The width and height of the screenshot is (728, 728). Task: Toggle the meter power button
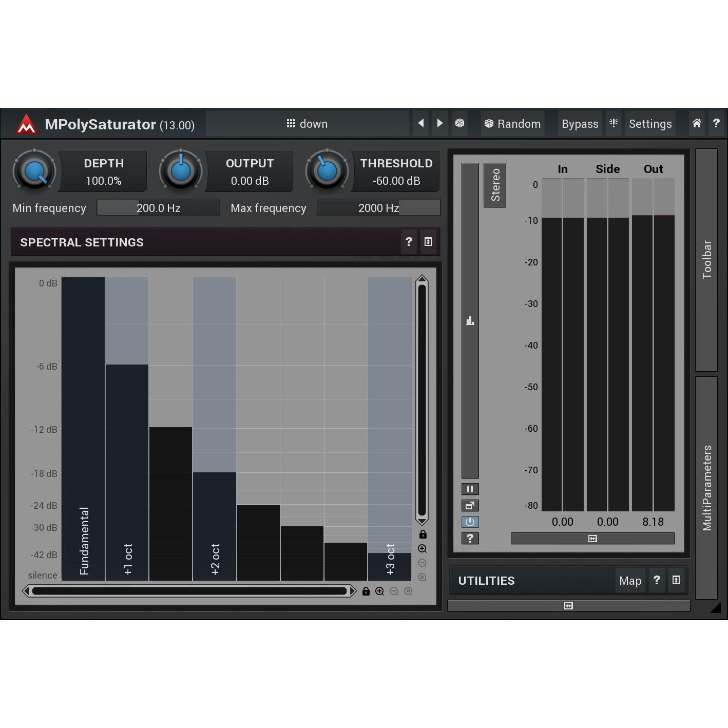tap(470, 522)
